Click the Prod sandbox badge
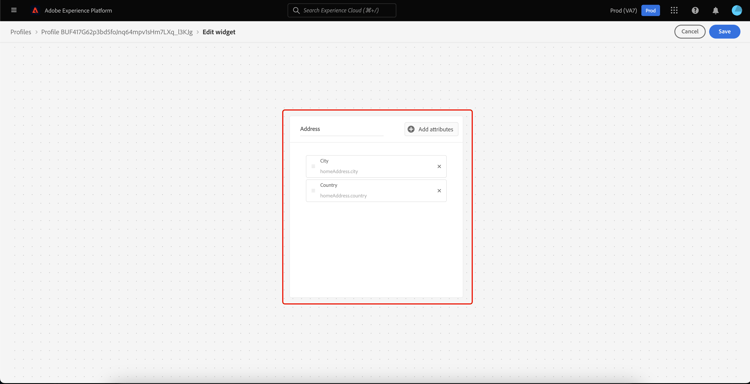The width and height of the screenshot is (750, 384). pyautogui.click(x=651, y=11)
